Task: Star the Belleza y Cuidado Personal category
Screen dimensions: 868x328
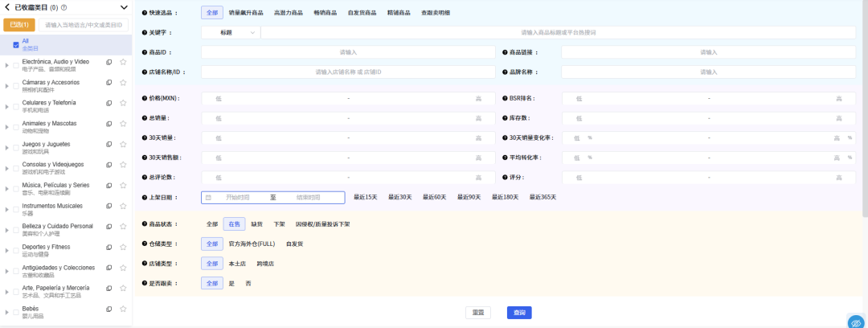Action: 123,227
